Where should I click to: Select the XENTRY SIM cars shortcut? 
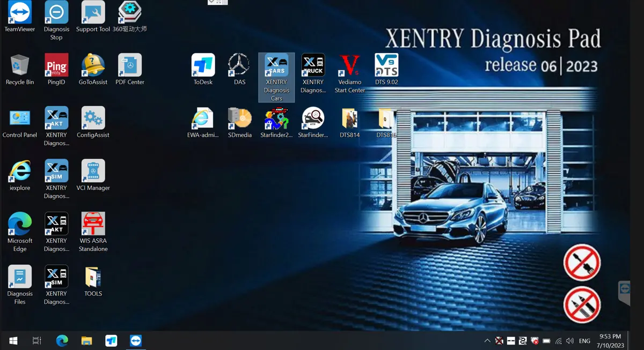(56, 179)
